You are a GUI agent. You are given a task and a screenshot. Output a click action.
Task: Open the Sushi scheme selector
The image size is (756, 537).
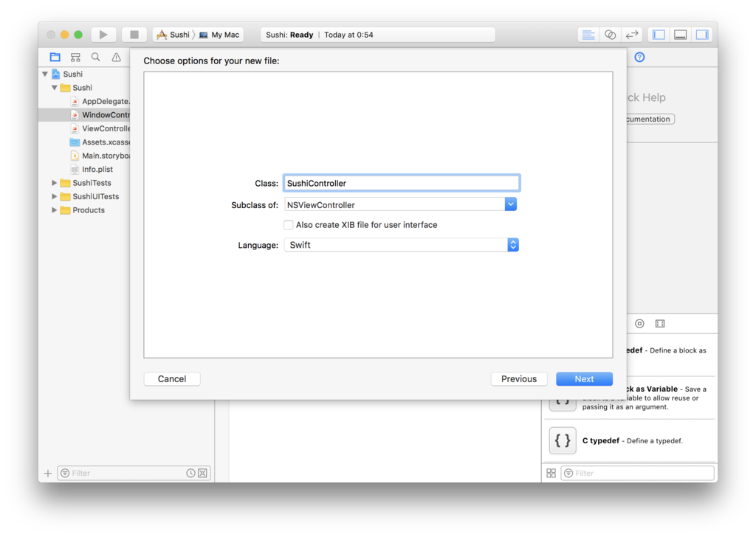[173, 35]
